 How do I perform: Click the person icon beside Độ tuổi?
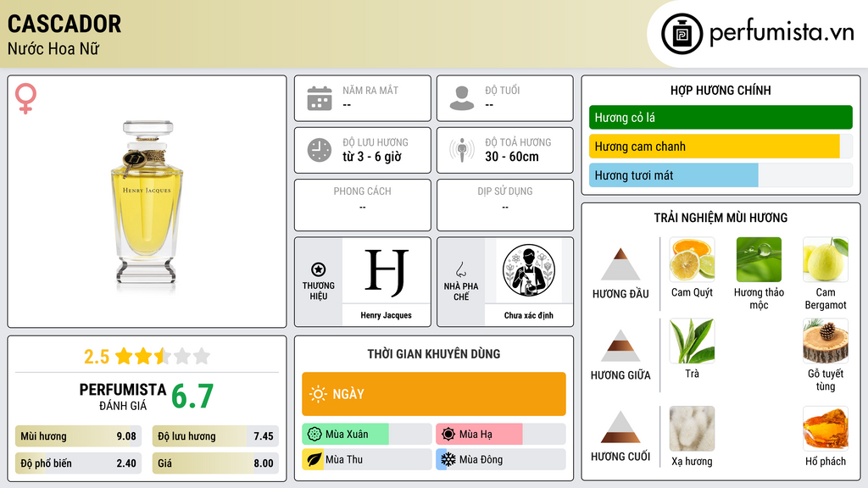pos(462,98)
